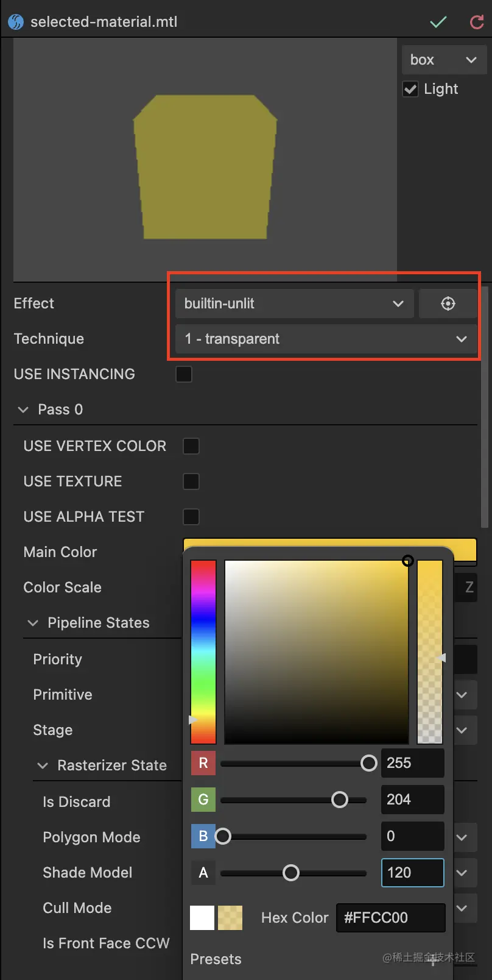Select the translucent yellow checkered swatch
Screen dimensions: 492x980
tap(230, 918)
